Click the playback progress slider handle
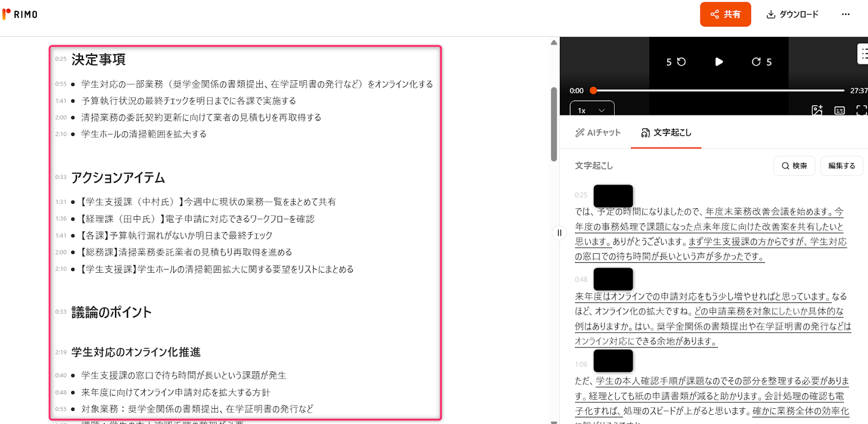 [x=593, y=91]
